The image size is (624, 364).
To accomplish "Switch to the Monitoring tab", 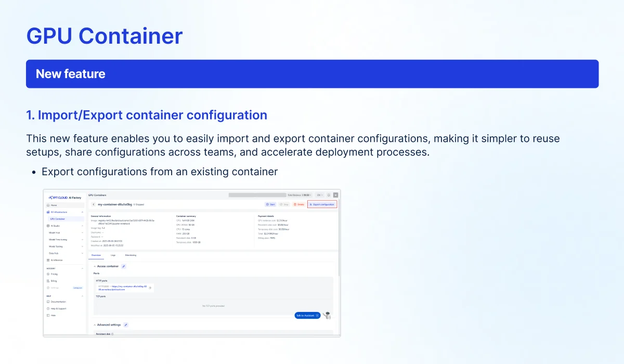I will click(131, 255).
